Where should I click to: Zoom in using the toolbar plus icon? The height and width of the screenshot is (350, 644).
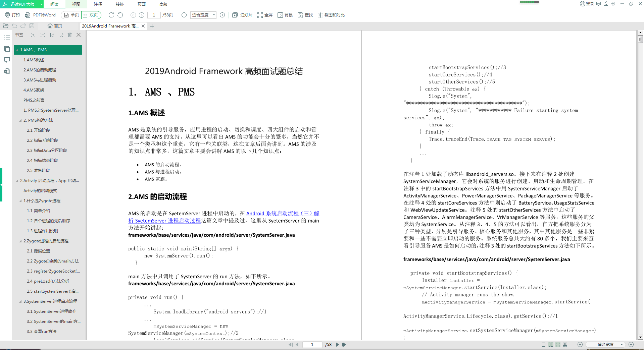(222, 15)
